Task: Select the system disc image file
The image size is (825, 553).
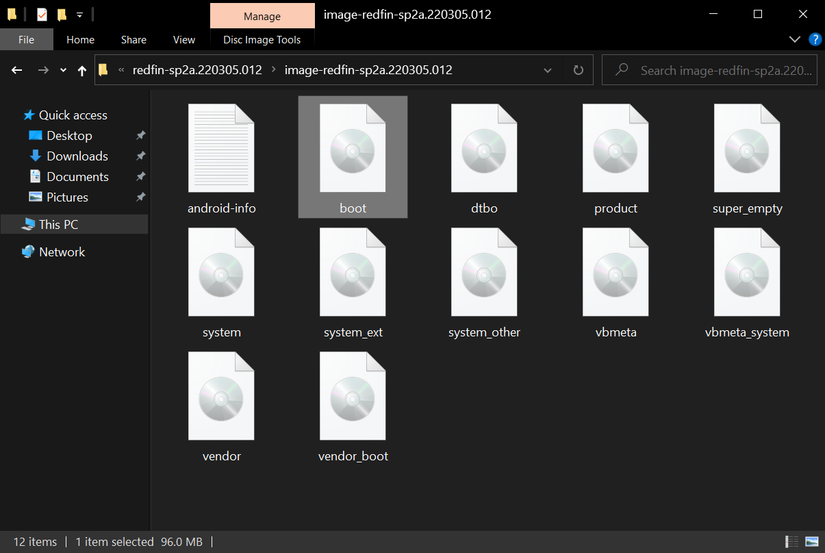Action: (x=221, y=272)
